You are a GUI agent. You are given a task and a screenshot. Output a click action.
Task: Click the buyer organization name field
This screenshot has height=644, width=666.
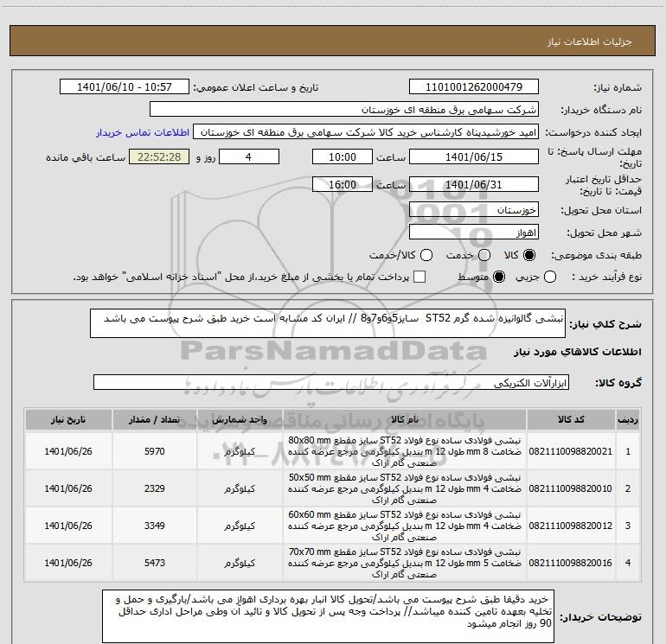[x=344, y=110]
